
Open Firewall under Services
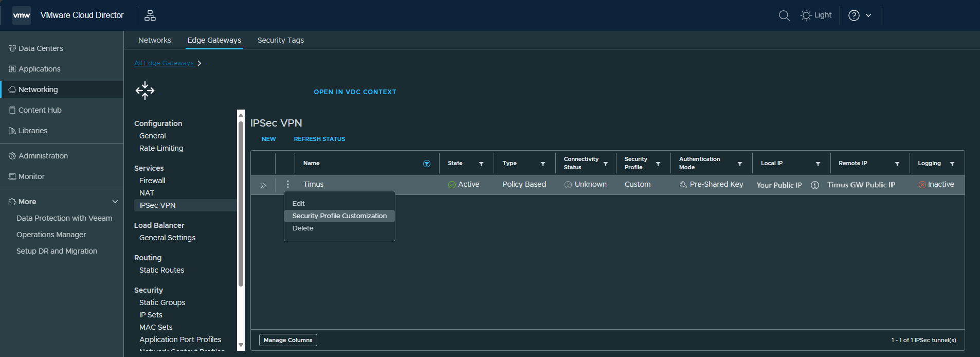tap(152, 181)
